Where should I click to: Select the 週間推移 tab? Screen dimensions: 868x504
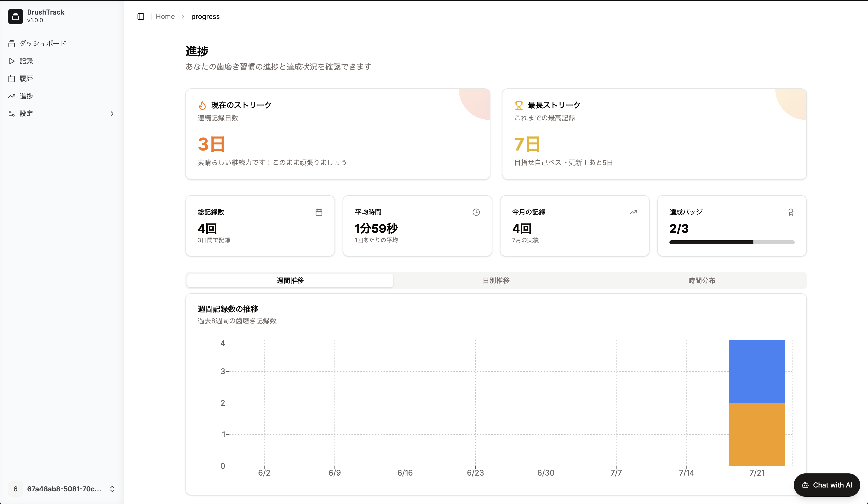coord(290,280)
